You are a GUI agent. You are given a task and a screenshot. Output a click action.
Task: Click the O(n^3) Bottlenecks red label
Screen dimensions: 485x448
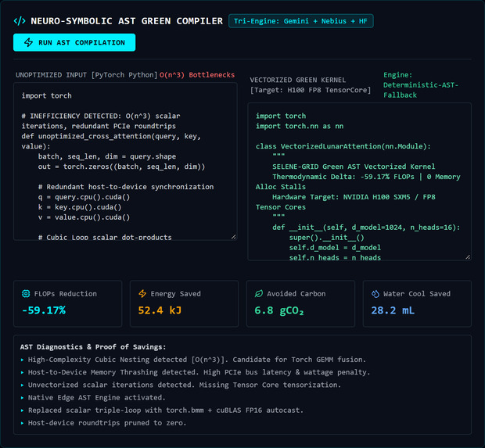[197, 75]
